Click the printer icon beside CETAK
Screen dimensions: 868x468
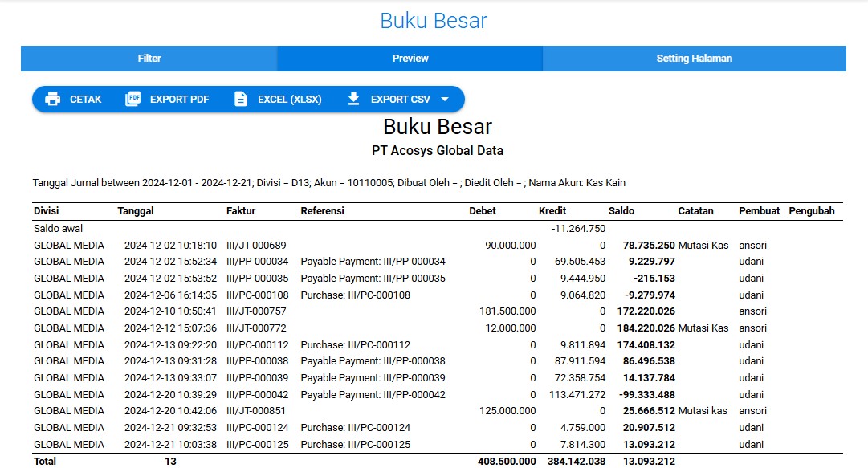click(53, 100)
